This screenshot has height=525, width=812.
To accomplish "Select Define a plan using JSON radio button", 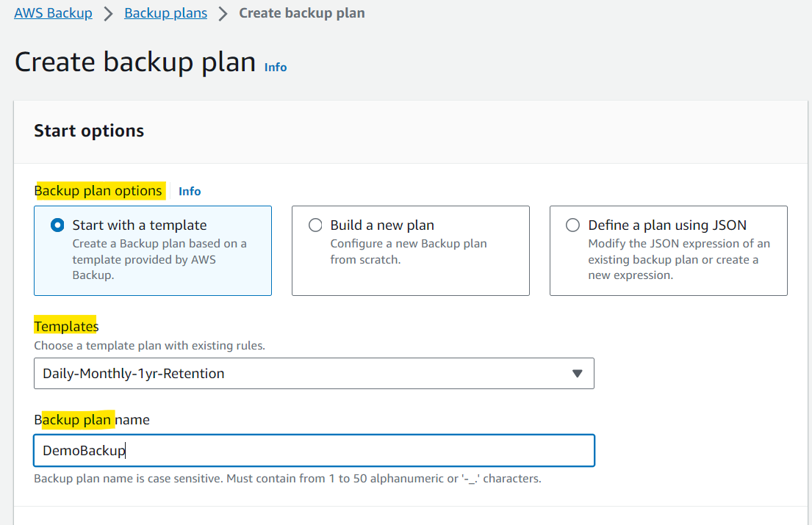I will click(572, 225).
